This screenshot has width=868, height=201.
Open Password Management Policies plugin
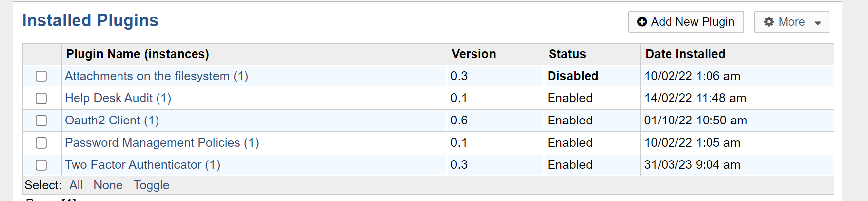[161, 143]
